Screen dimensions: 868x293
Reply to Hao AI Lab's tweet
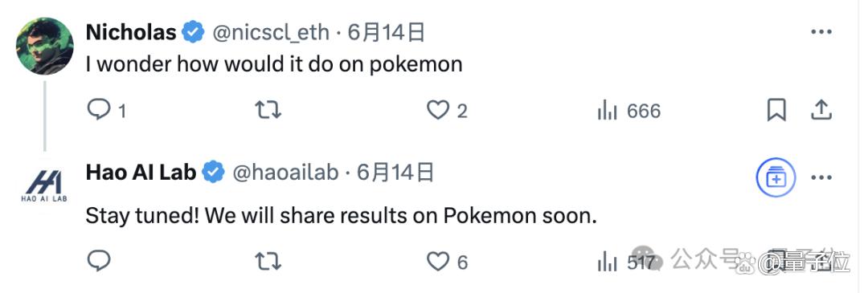pyautogui.click(x=100, y=260)
